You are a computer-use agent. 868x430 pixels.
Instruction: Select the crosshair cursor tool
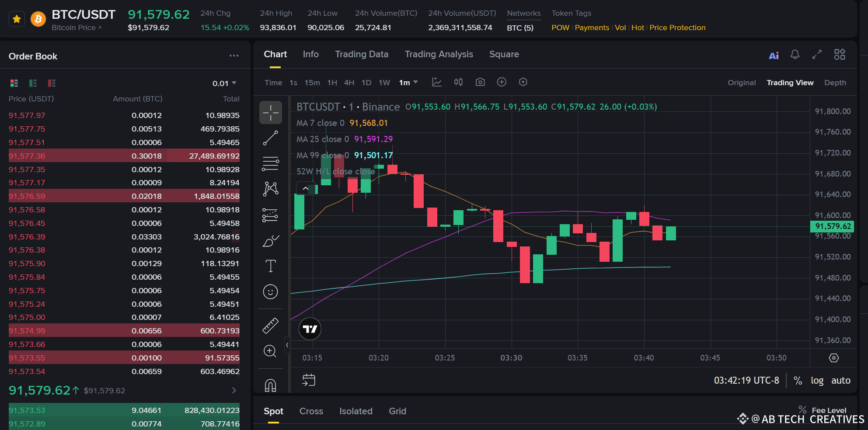(271, 113)
